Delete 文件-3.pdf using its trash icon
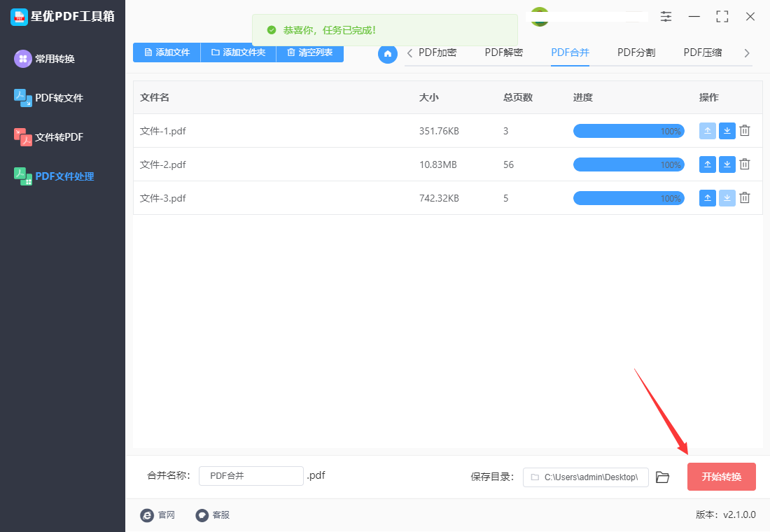This screenshot has height=532, width=770. [744, 198]
